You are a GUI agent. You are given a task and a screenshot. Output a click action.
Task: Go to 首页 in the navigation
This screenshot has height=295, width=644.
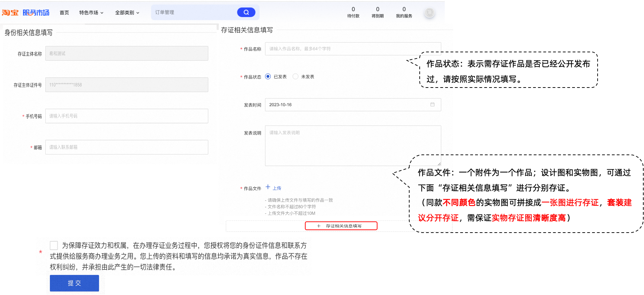click(x=64, y=13)
